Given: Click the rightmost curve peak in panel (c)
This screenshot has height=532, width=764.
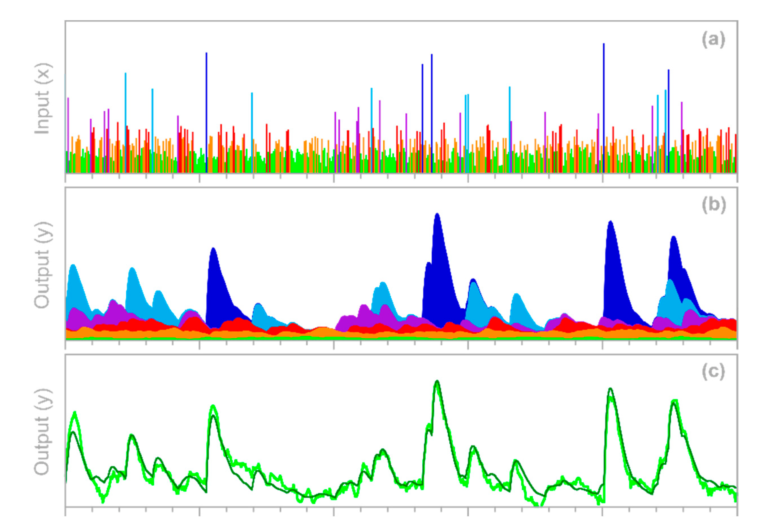Looking at the screenshot, I should 674,402.
